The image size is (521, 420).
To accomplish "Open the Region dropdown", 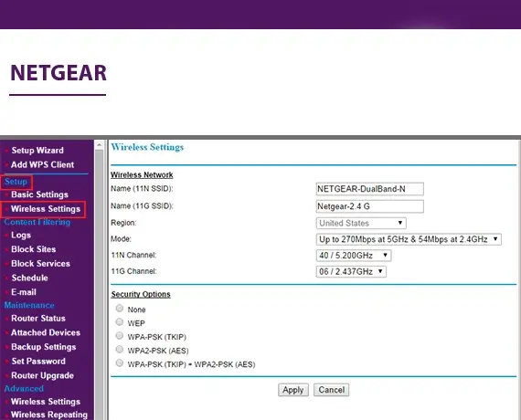I will click(361, 223).
